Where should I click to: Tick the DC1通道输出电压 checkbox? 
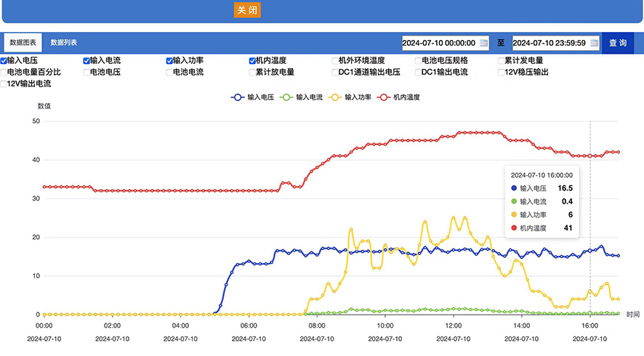[335, 72]
